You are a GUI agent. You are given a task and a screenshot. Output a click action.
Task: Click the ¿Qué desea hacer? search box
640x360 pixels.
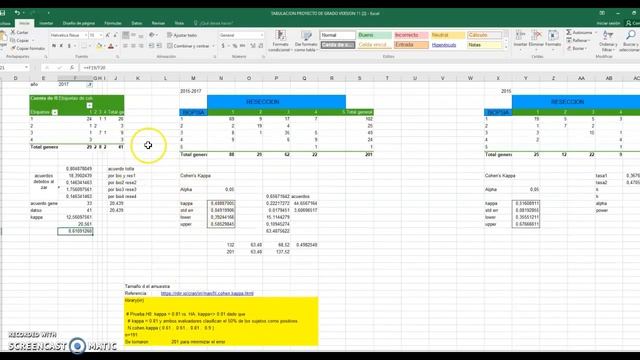click(x=213, y=24)
